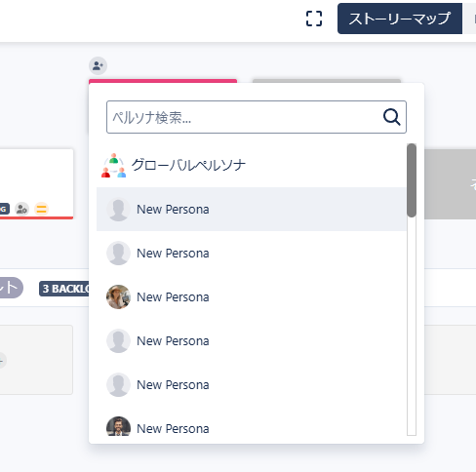Image resolution: width=476 pixels, height=472 pixels.
Task: Click the 3 BACKLOG status badge
Action: [64, 289]
